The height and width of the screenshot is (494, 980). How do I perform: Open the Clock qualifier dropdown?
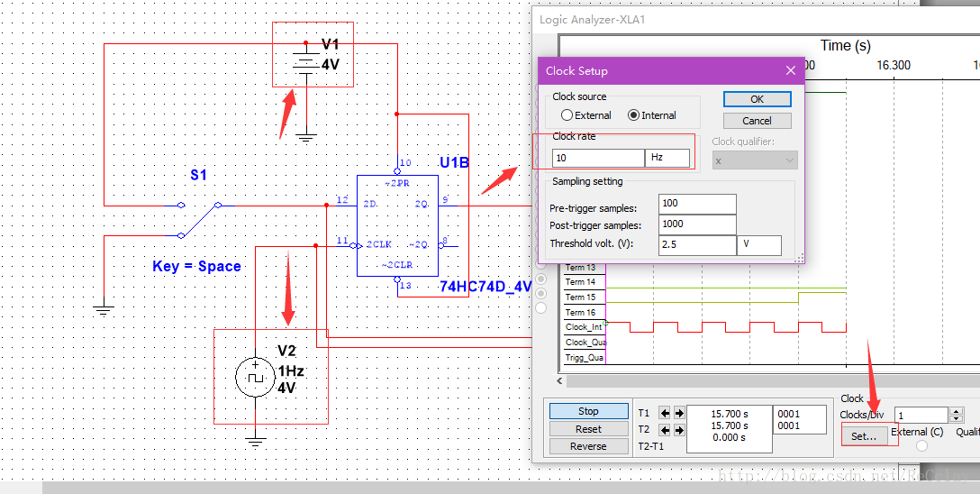(755, 160)
